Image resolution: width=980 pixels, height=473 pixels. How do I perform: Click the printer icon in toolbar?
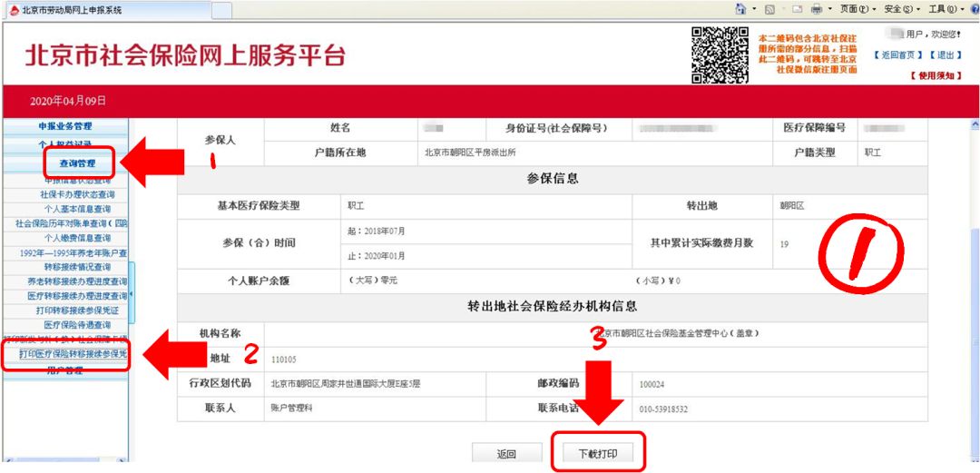817,9
